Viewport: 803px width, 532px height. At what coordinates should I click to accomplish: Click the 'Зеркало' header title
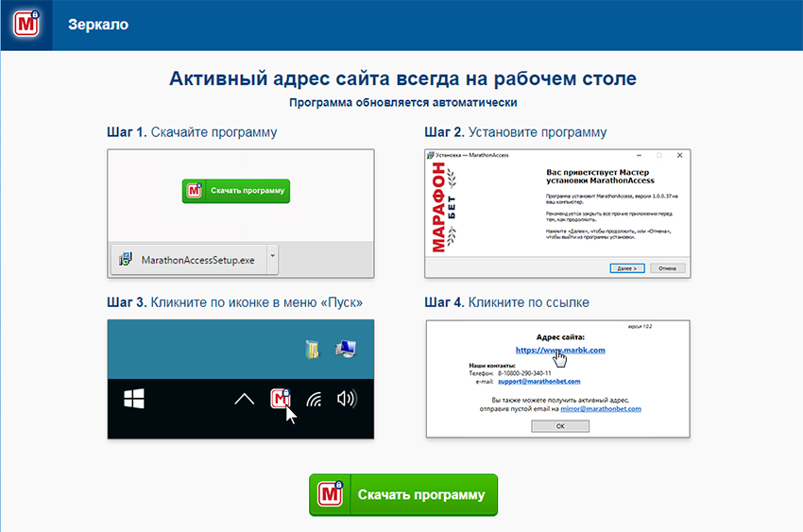98,25
